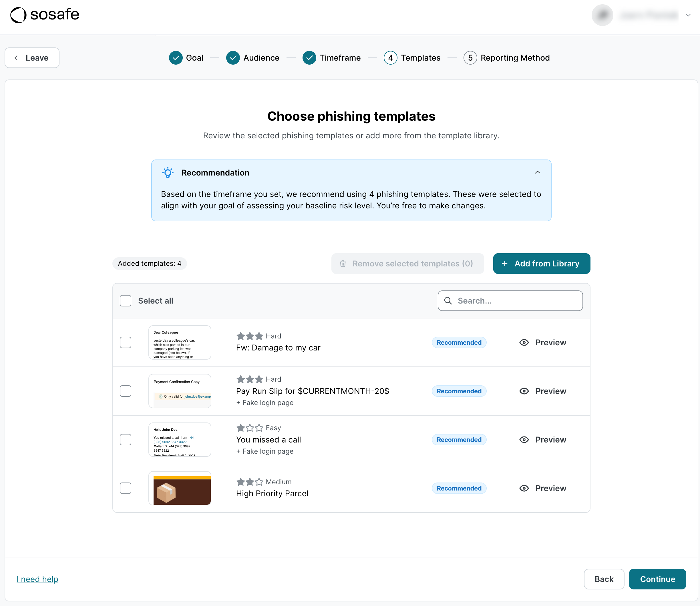Viewport: 700px width, 606px height.
Task: Collapse the Recommendation panel chevron
Action: coord(537,172)
